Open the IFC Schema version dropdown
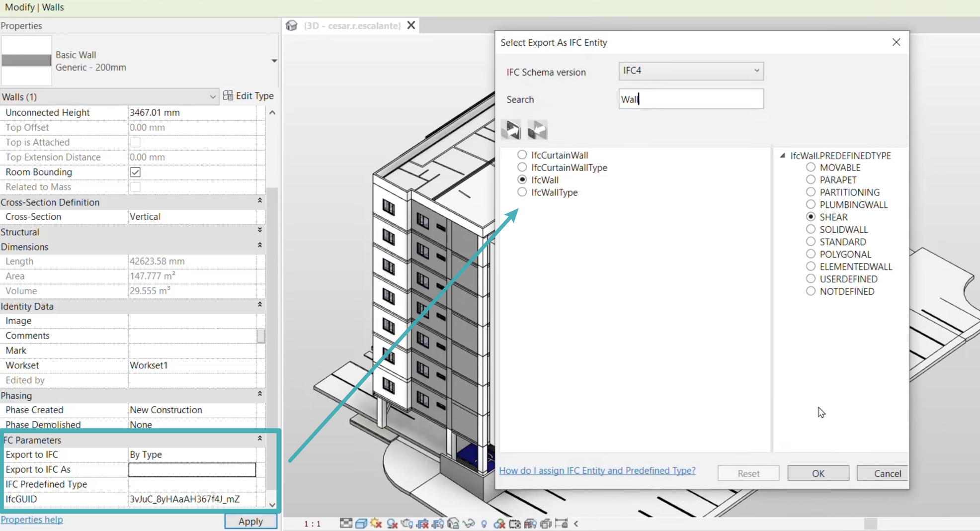The image size is (980, 531). [691, 71]
